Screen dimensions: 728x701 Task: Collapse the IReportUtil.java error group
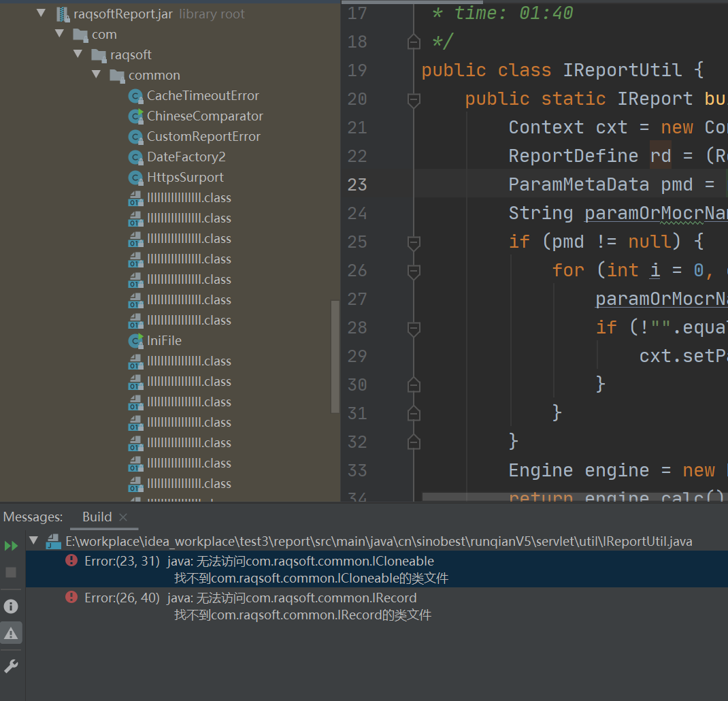point(33,542)
